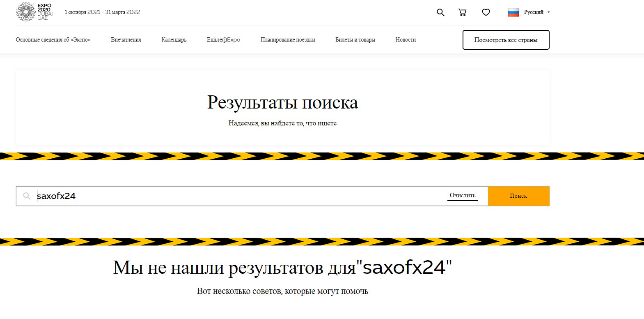Open the Впечатления menu
Viewport: 644px width, 319px height.
click(x=126, y=40)
